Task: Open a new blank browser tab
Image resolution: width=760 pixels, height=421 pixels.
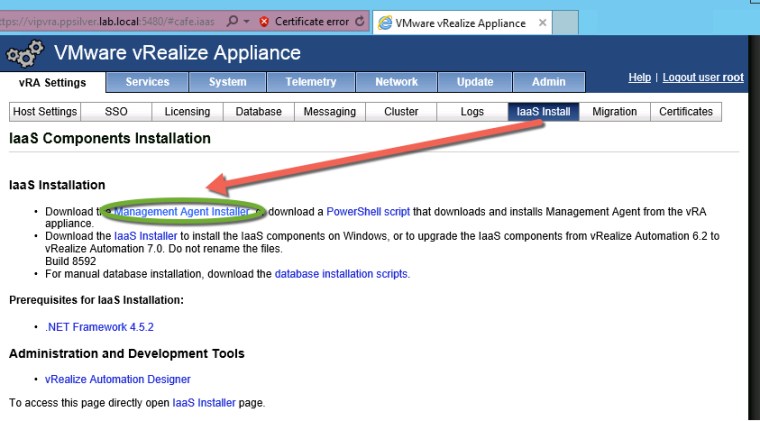Action: click(x=565, y=23)
